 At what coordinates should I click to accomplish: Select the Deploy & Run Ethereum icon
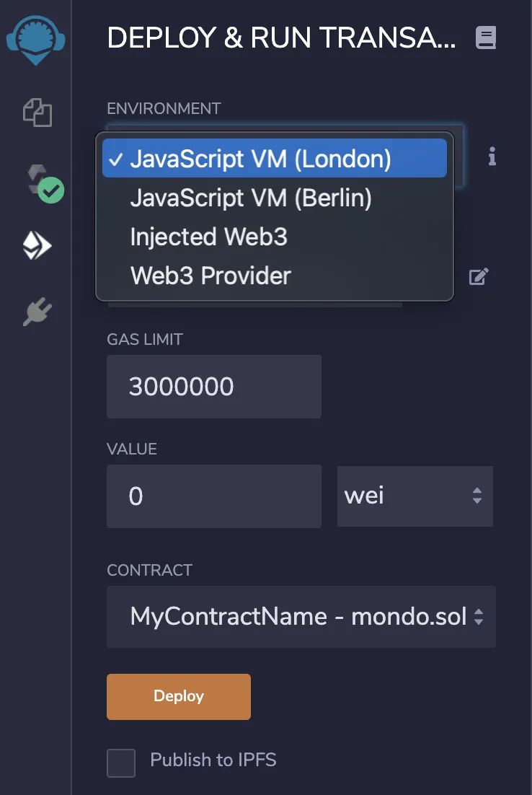click(x=37, y=246)
